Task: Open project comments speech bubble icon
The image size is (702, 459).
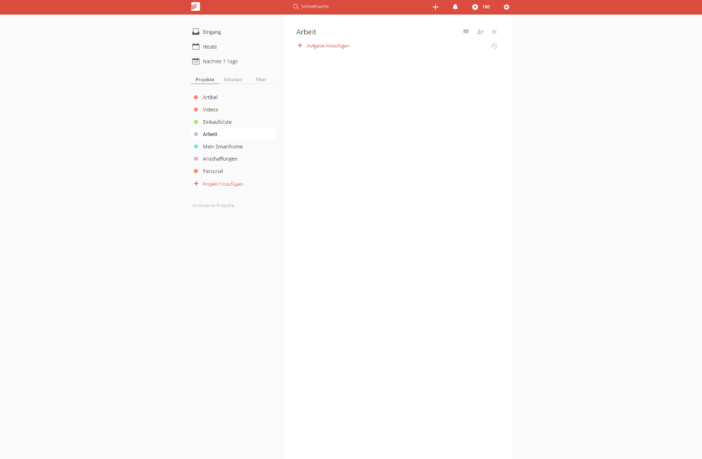Action: [466, 32]
